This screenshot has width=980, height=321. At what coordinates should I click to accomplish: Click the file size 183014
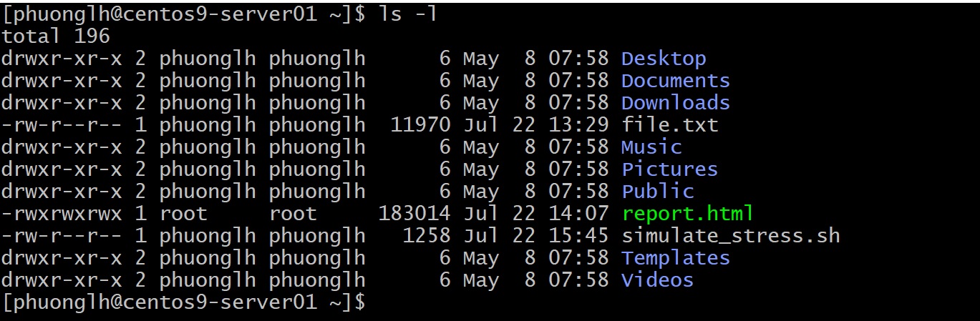[x=414, y=214]
